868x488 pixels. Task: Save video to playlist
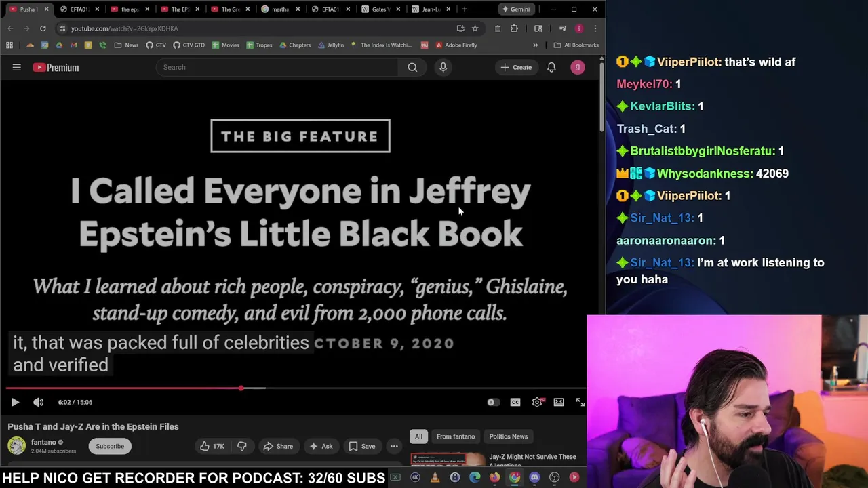tap(362, 446)
